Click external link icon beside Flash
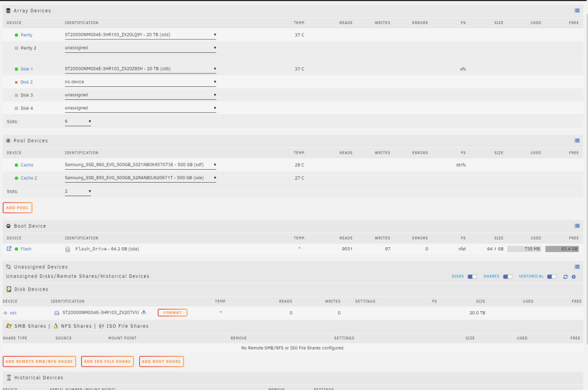The width and height of the screenshot is (588, 390). [9, 248]
